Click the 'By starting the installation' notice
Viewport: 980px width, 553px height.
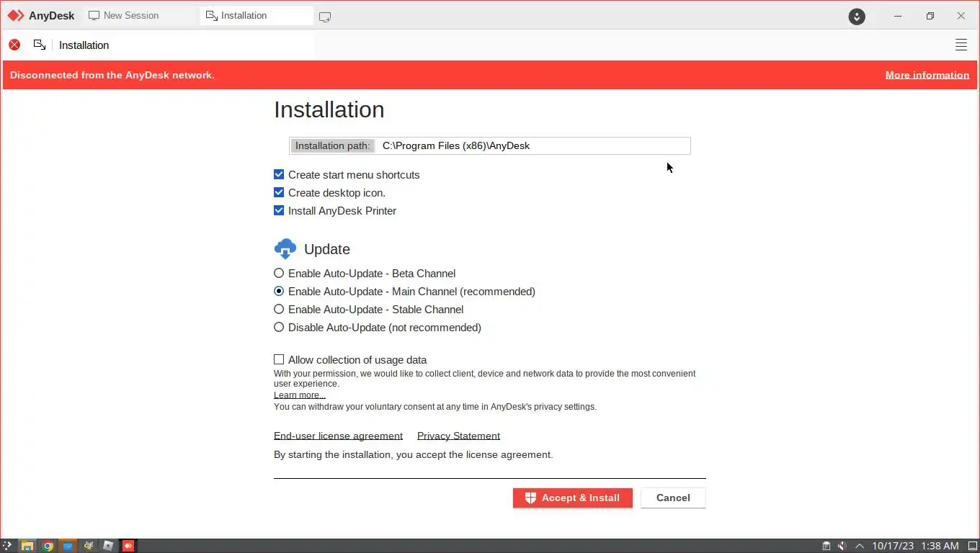413,455
